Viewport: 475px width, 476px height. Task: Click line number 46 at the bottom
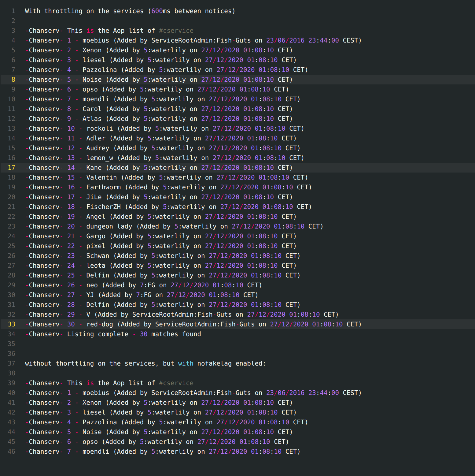11,452
